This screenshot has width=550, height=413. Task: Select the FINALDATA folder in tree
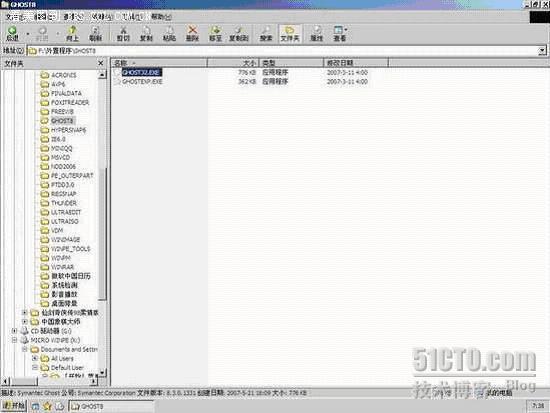coord(66,93)
